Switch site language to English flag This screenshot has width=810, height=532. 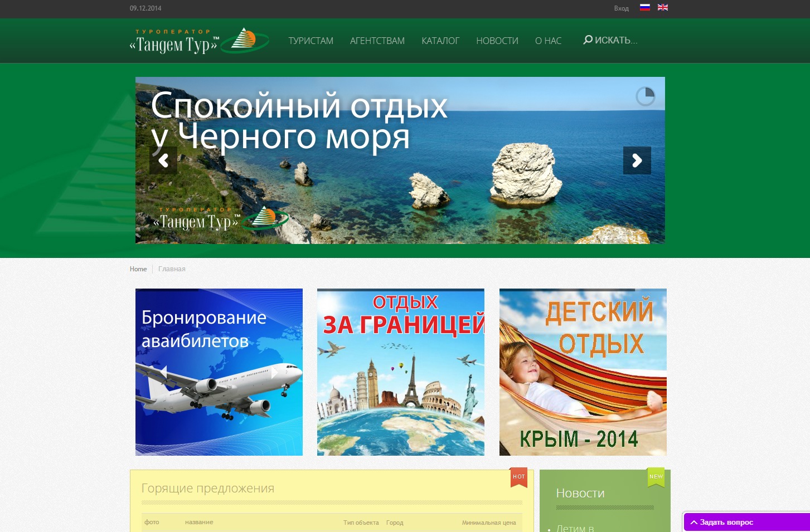(x=662, y=7)
